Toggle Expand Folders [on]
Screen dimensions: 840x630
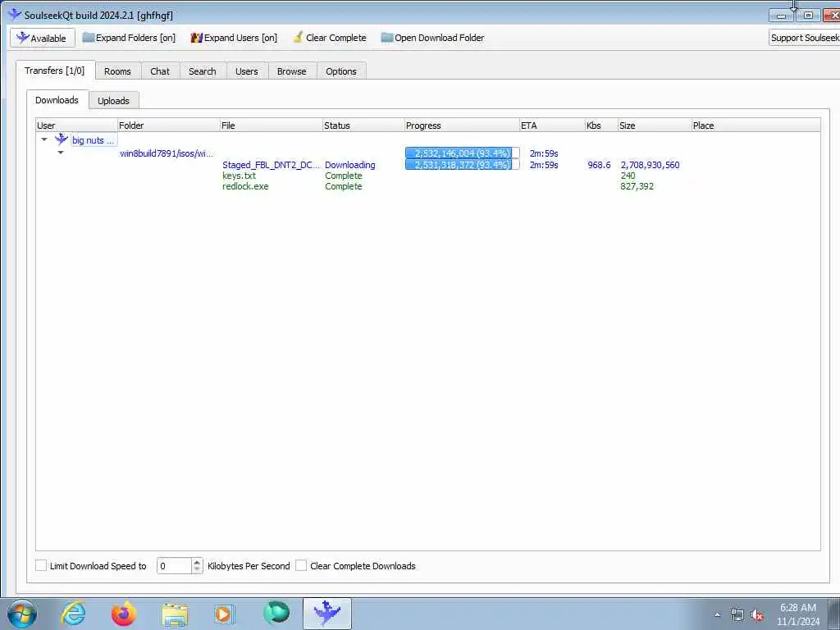pos(129,38)
